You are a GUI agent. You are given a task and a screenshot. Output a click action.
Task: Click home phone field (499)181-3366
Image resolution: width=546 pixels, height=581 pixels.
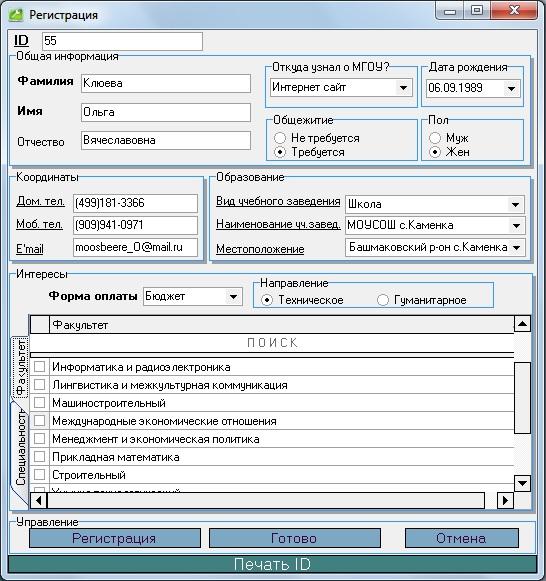coord(135,203)
